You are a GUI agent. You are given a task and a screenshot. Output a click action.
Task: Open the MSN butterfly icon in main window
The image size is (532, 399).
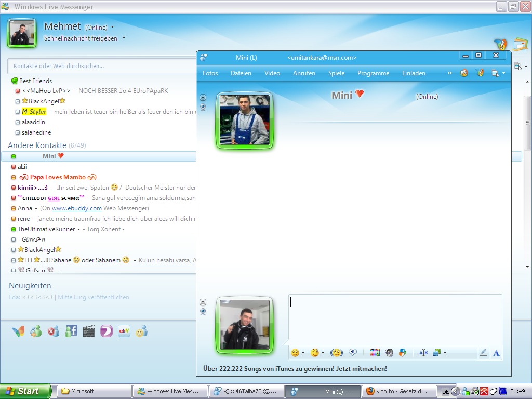(x=18, y=331)
